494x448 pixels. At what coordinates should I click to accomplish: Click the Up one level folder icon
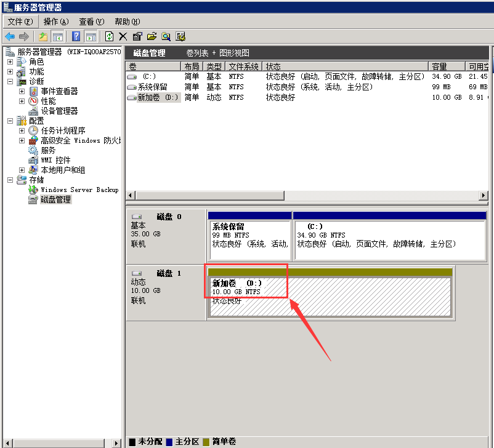pos(43,37)
